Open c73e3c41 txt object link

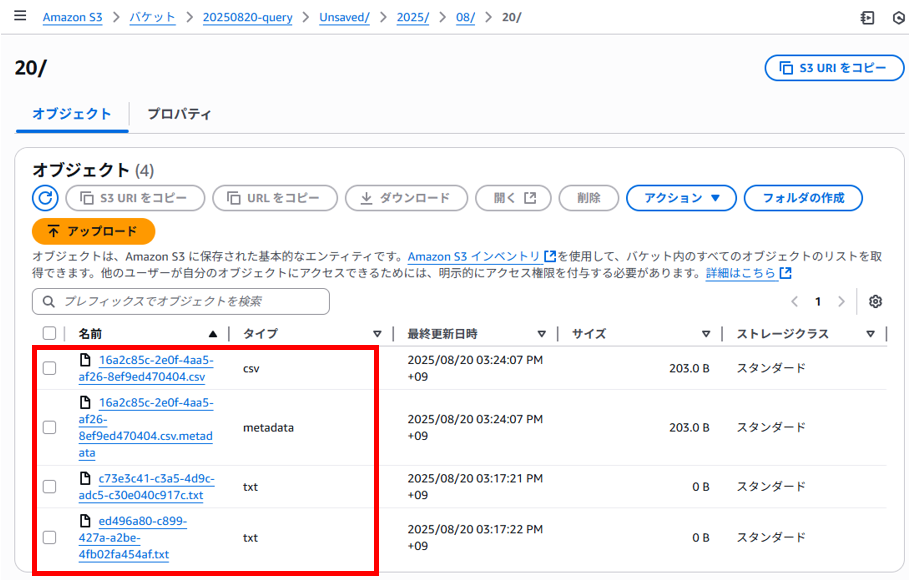pyautogui.click(x=147, y=486)
